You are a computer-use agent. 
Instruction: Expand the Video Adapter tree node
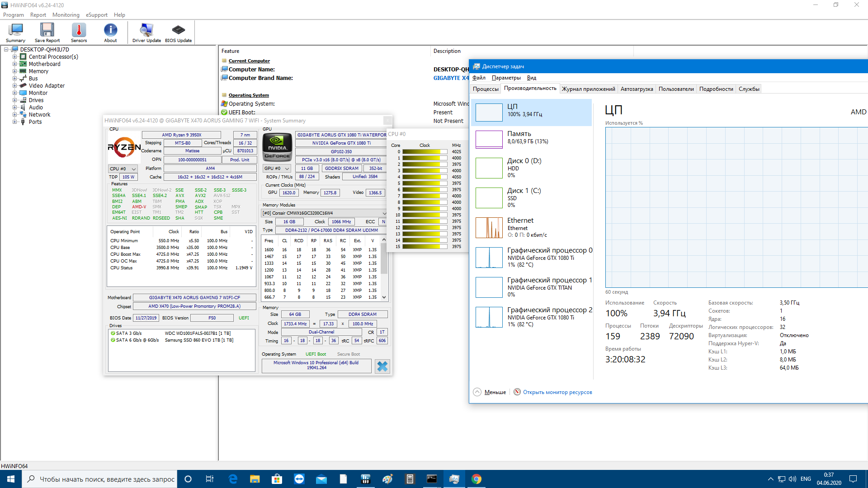[14, 86]
